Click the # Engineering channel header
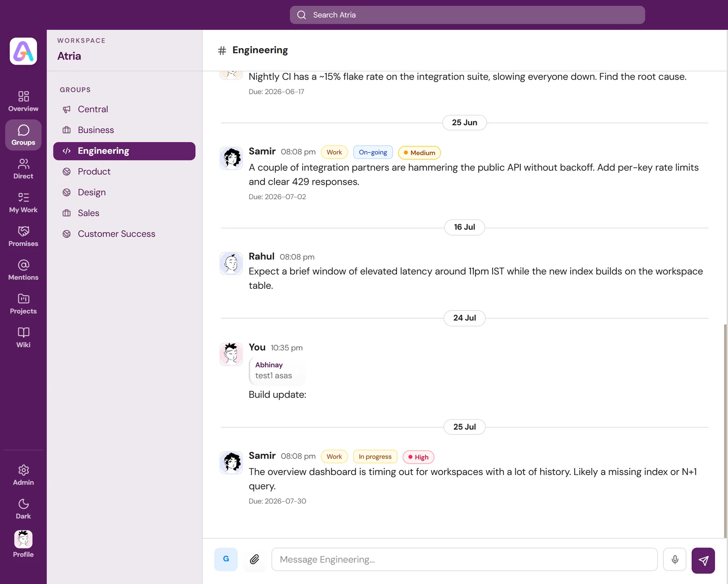728x584 pixels. (253, 50)
